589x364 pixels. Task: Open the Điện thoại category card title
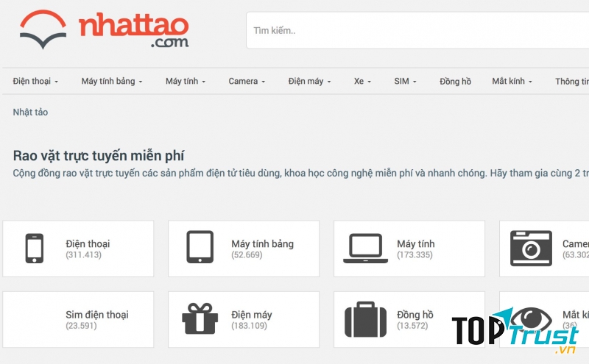click(88, 243)
